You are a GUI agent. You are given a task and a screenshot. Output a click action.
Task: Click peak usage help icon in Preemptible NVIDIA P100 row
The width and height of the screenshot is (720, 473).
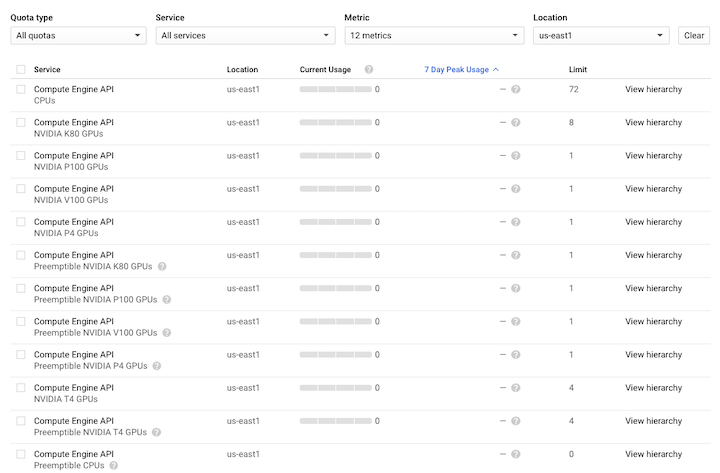516,288
